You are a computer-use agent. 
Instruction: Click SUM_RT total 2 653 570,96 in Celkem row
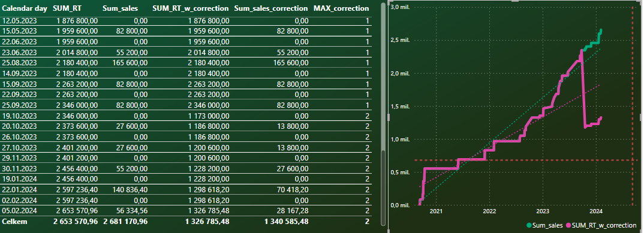76,222
